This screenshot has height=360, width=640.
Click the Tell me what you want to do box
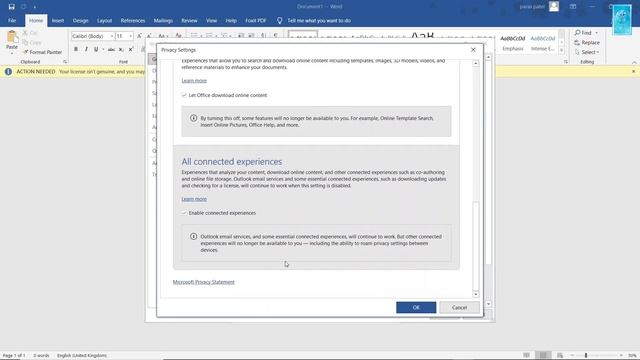point(319,20)
